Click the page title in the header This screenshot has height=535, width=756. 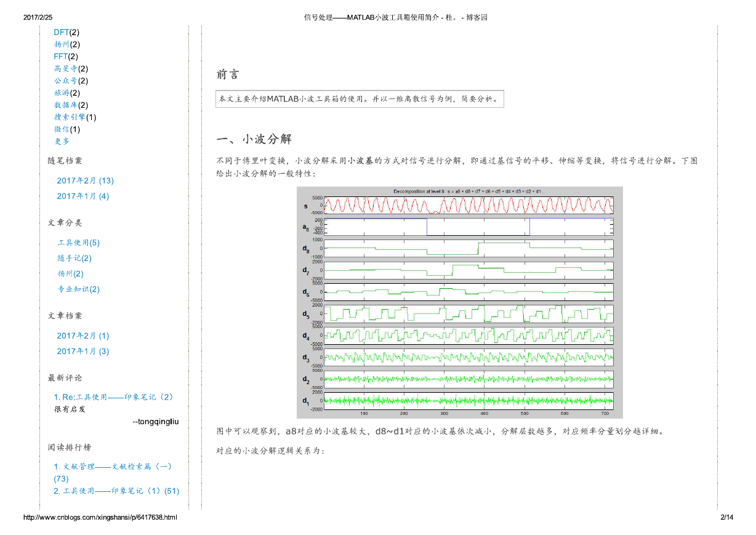[x=396, y=17]
